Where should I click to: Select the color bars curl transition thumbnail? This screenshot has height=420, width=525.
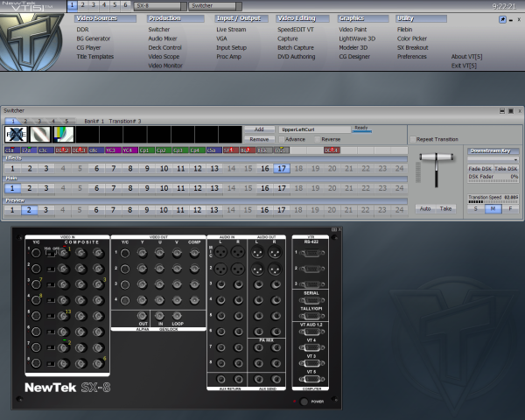coord(64,134)
